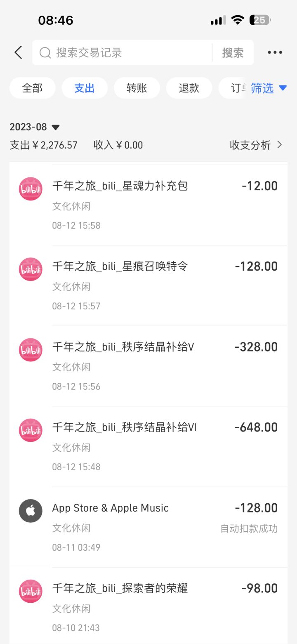Switch to the 转账 tab
297x644 pixels.
[137, 88]
